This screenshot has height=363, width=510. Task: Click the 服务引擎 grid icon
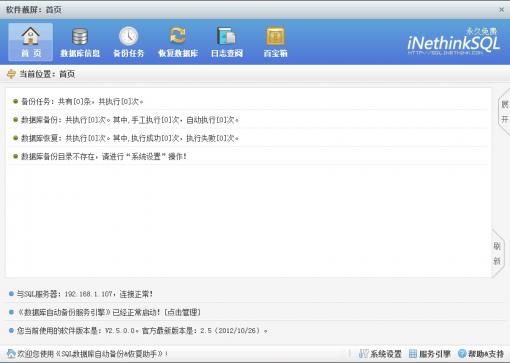point(413,354)
